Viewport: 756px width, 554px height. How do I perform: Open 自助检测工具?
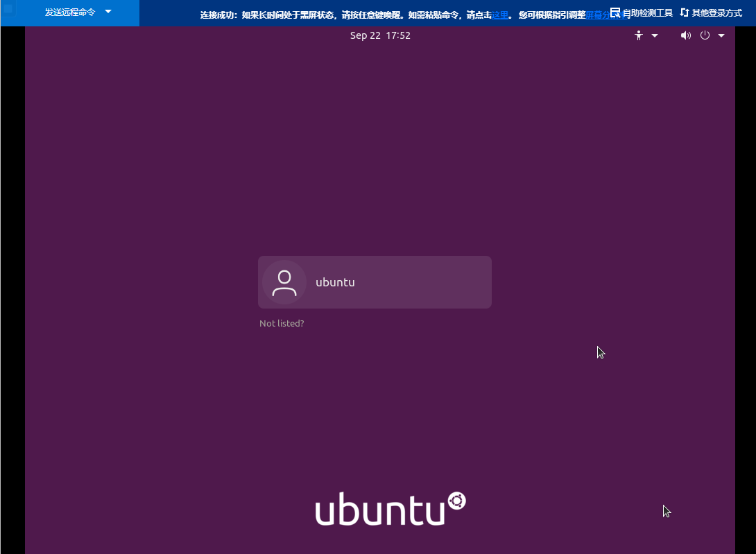click(x=642, y=13)
